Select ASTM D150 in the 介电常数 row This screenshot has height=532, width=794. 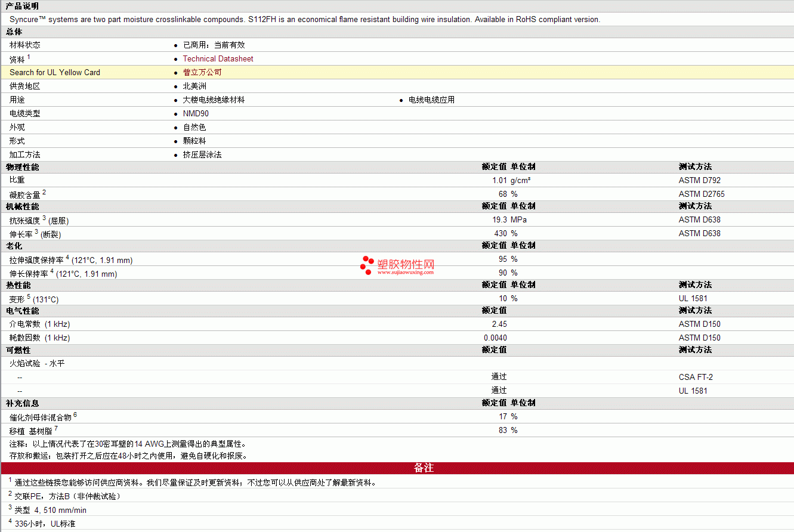(700, 324)
